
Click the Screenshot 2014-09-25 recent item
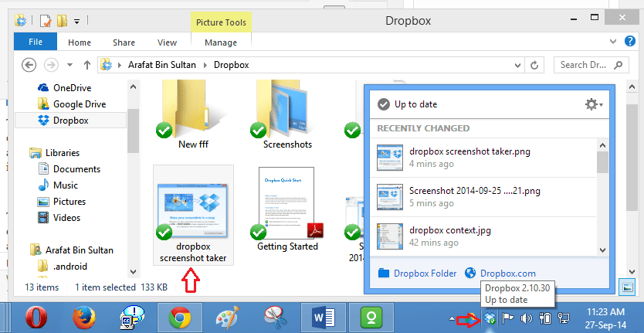click(483, 197)
